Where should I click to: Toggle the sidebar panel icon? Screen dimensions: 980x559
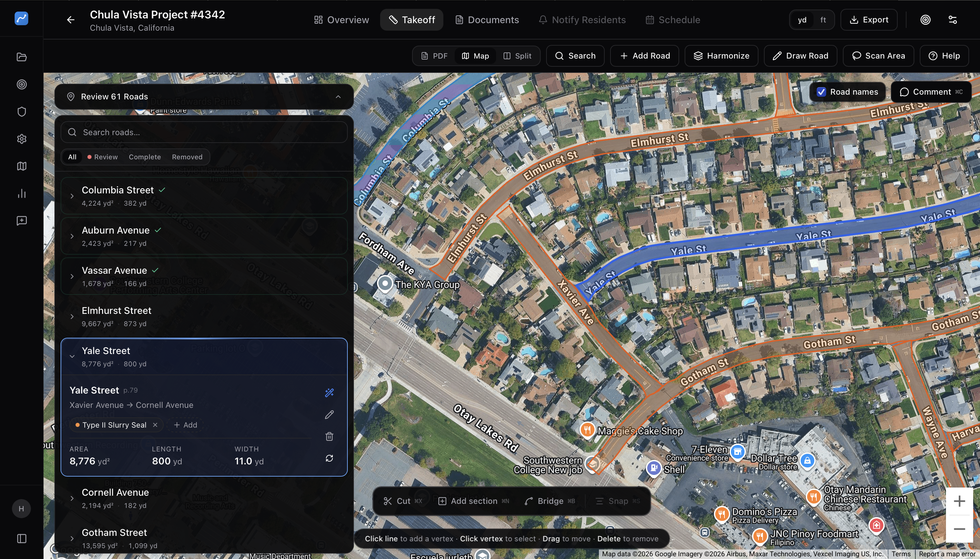(x=21, y=538)
